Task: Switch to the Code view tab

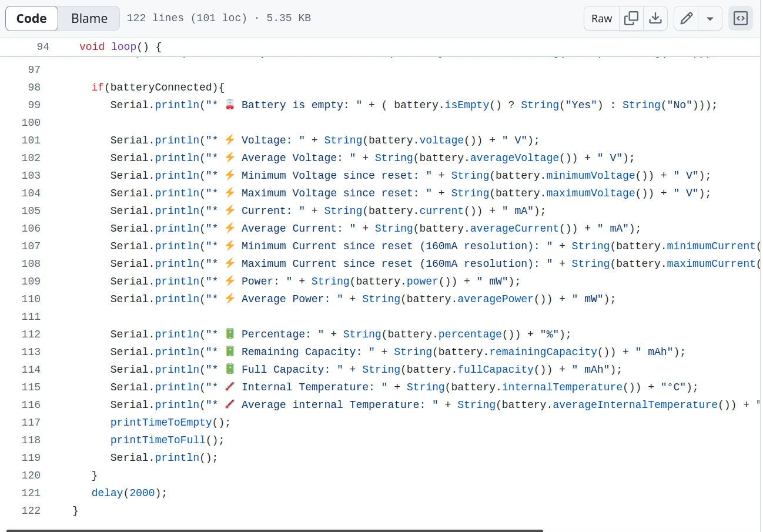Action: (x=32, y=18)
